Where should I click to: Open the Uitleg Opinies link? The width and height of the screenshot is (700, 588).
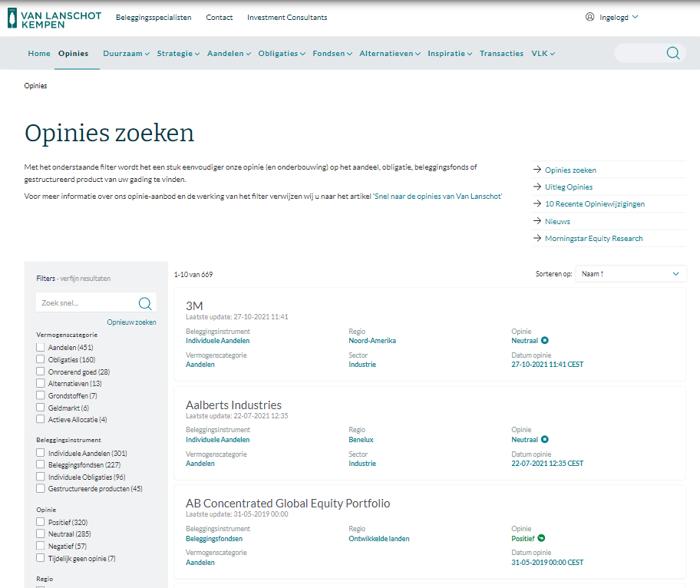569,187
